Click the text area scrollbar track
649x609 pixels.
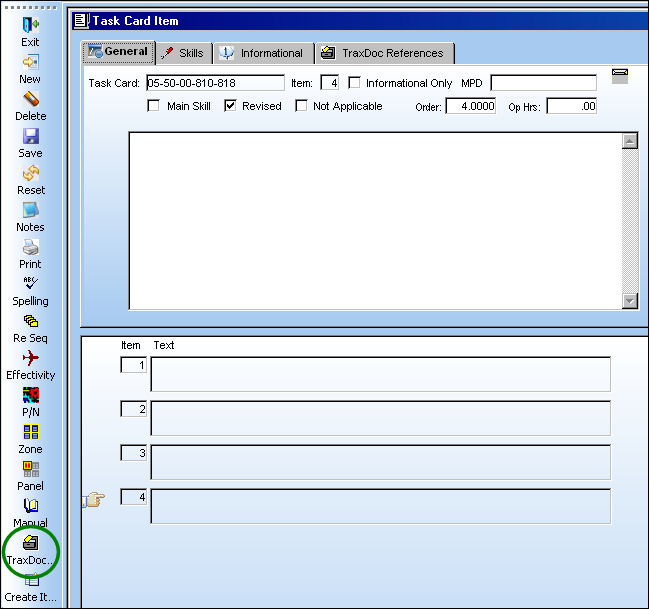(630, 221)
